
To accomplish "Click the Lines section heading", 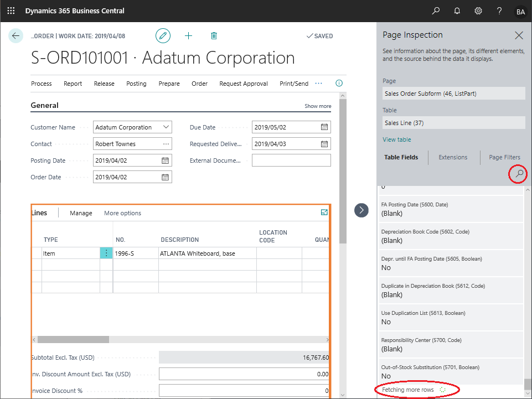I will point(39,213).
